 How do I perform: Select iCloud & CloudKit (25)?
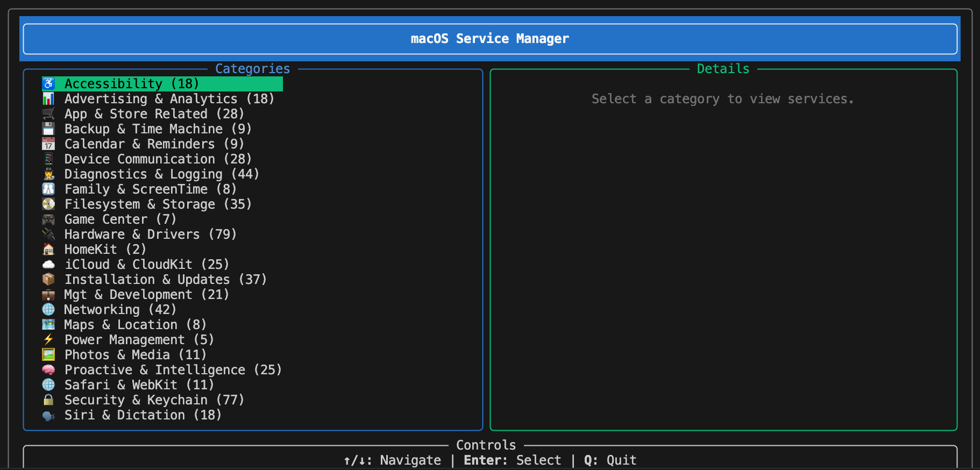[x=147, y=264]
